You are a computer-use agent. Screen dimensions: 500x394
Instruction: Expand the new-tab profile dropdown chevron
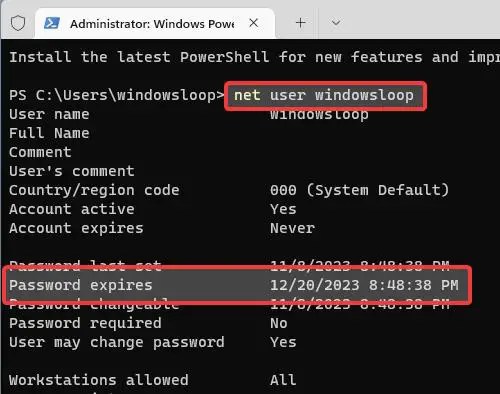click(x=336, y=23)
